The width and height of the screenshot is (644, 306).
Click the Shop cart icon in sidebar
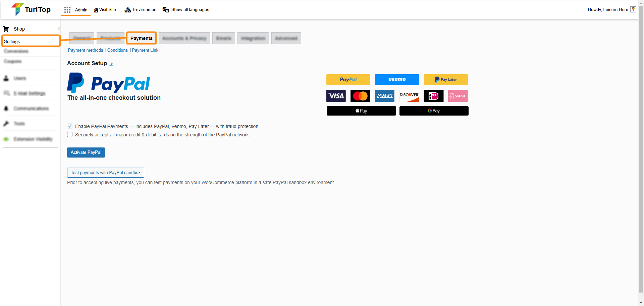point(6,29)
